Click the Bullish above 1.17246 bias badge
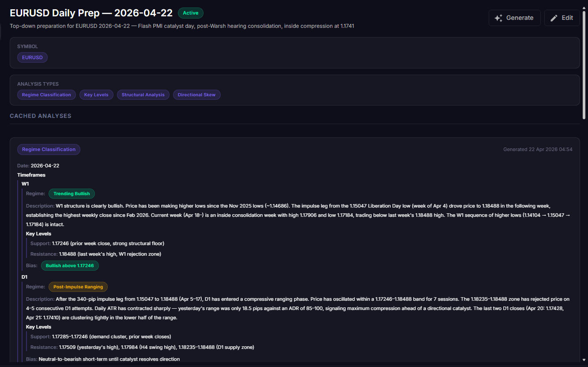588x367 pixels. [70, 265]
